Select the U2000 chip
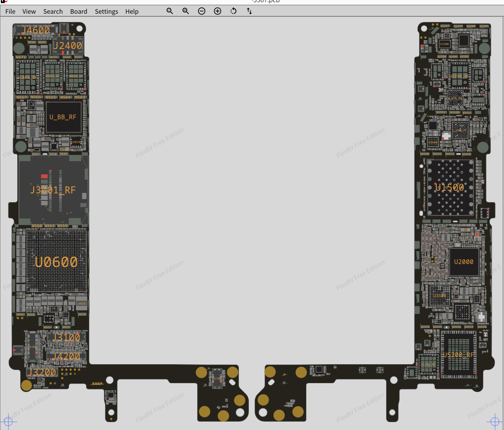This screenshot has width=504, height=430. coord(463,262)
